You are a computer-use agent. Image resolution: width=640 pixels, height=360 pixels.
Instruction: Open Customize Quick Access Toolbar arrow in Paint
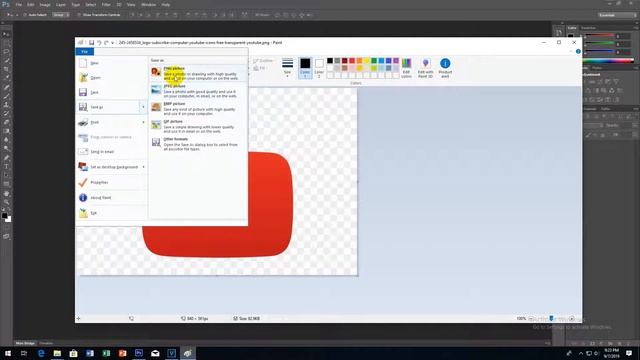click(113, 42)
